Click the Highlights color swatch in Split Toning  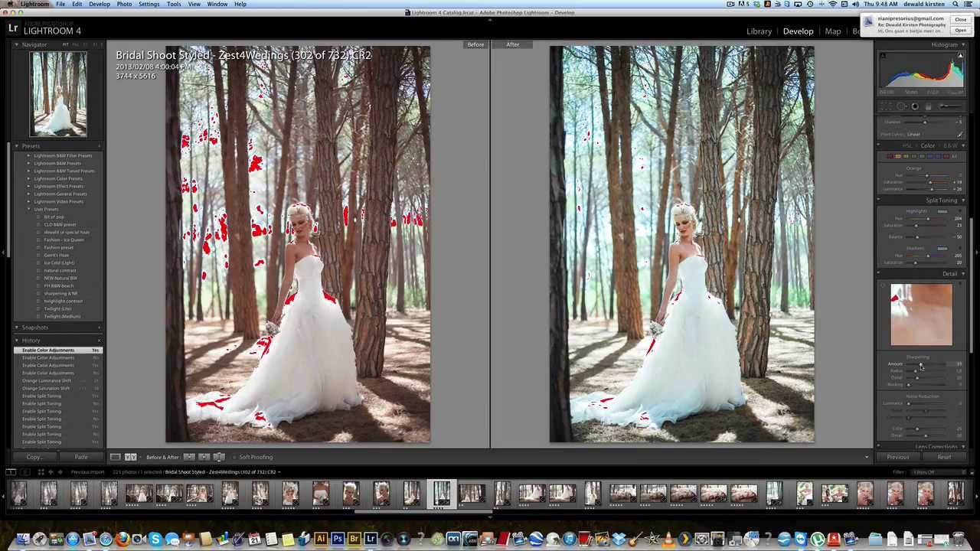click(942, 211)
